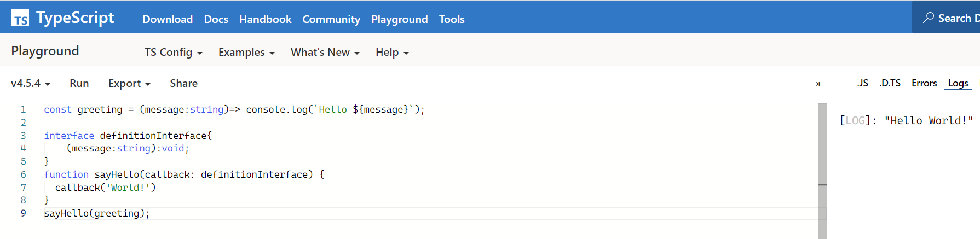
Task: Open the Tools link
Action: pos(452,19)
